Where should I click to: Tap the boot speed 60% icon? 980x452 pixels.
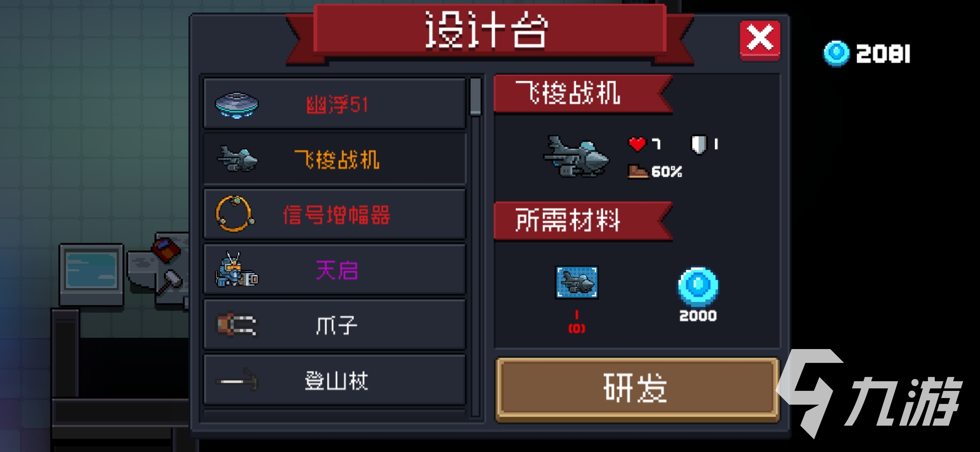[x=637, y=171]
